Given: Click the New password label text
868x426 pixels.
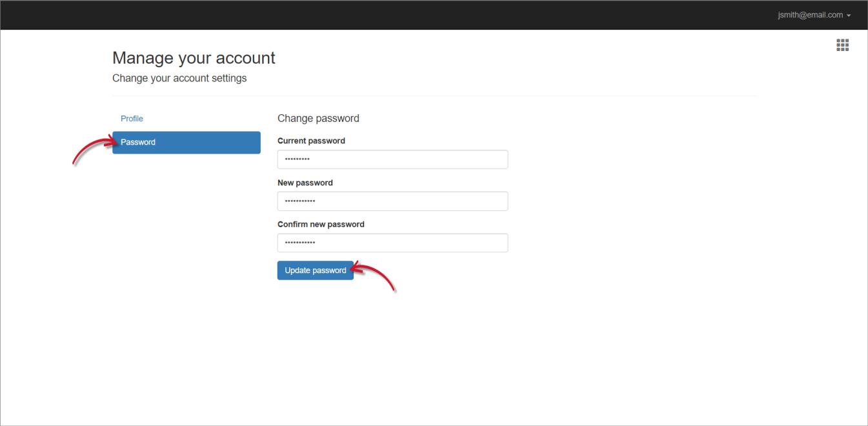Looking at the screenshot, I should (x=305, y=183).
